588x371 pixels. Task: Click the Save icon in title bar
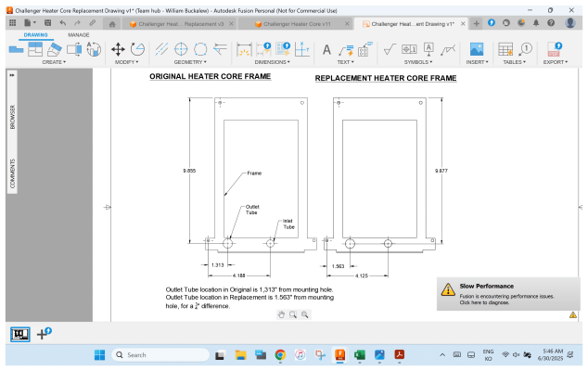click(48, 23)
